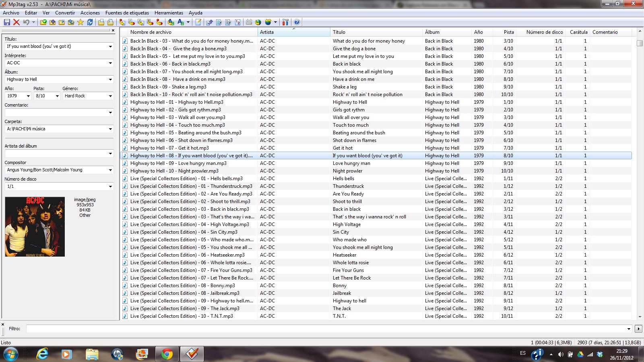Image resolution: width=644 pixels, height=362 pixels.
Task: Click the gray disc drive tag source icon
Action: tap(249, 22)
